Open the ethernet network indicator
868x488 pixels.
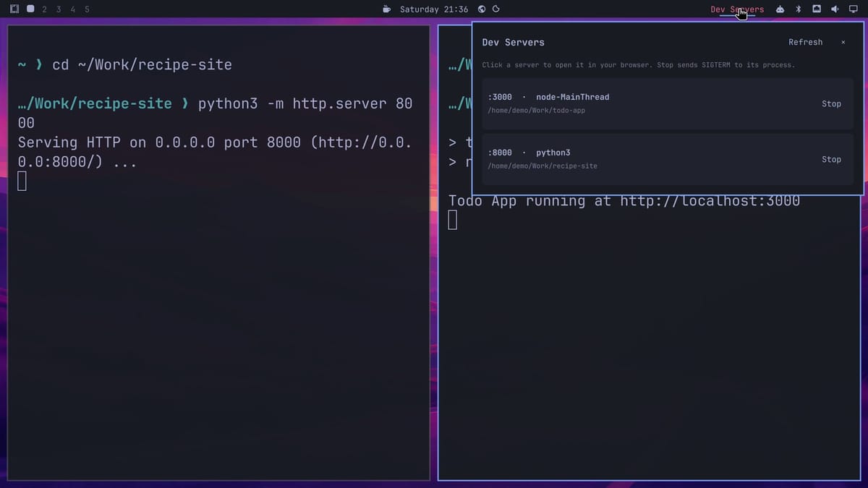(x=817, y=9)
